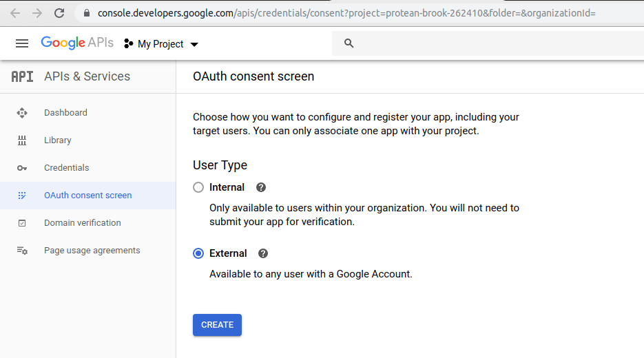
Task: Select the Internal user type radio button
Action: pos(198,187)
